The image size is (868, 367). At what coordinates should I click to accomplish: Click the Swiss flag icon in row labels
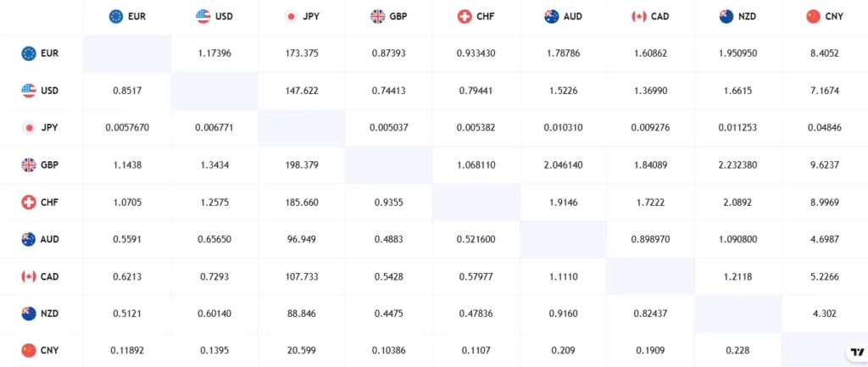pyautogui.click(x=29, y=203)
